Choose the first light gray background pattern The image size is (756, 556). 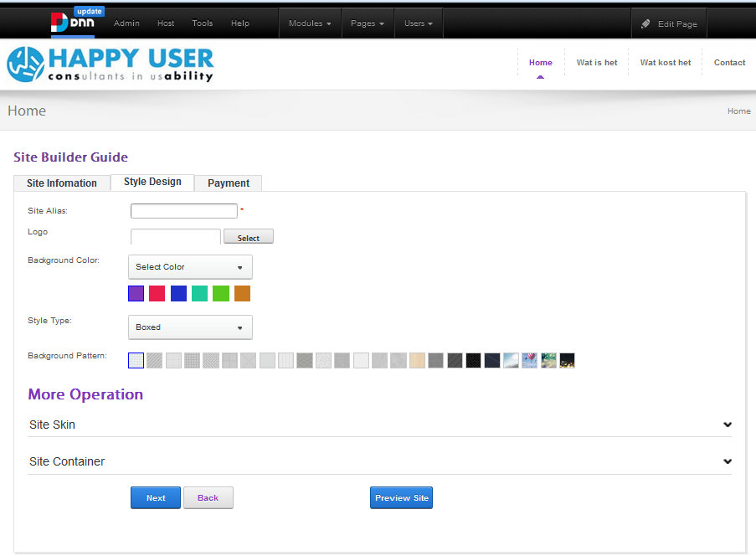[x=136, y=361]
